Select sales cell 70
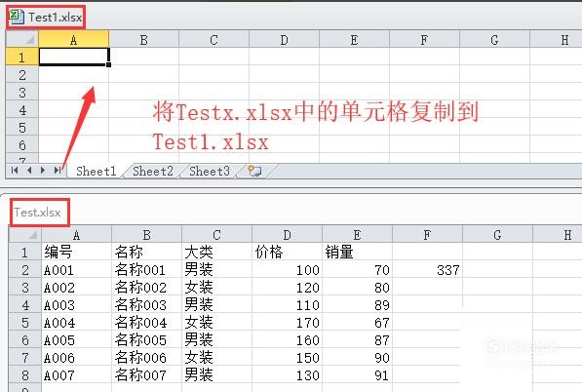 click(x=357, y=269)
